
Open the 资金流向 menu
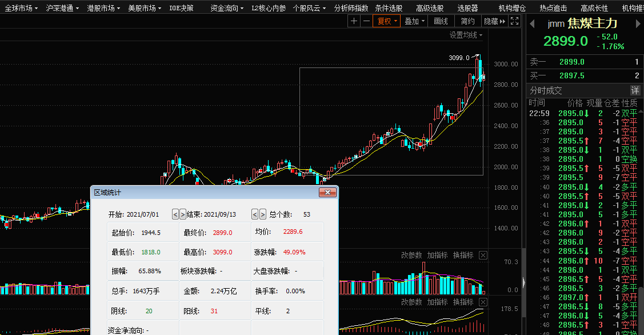tap(227, 8)
